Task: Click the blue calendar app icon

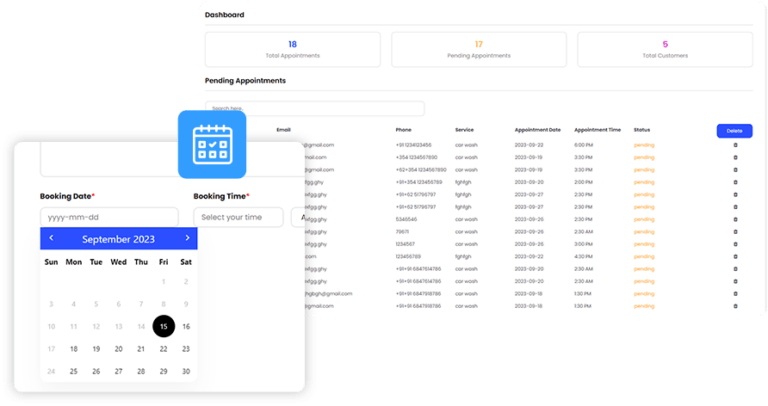Action: 211,144
